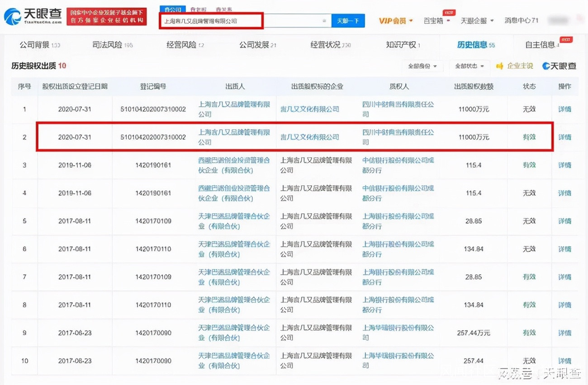
Task: Click the red promotional banner beside the logo
Action: point(107,16)
